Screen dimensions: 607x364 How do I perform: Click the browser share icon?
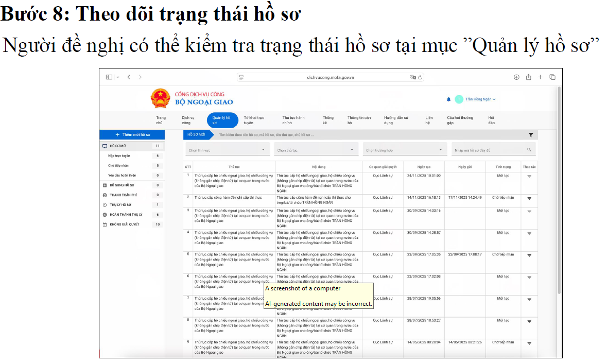[x=528, y=77]
